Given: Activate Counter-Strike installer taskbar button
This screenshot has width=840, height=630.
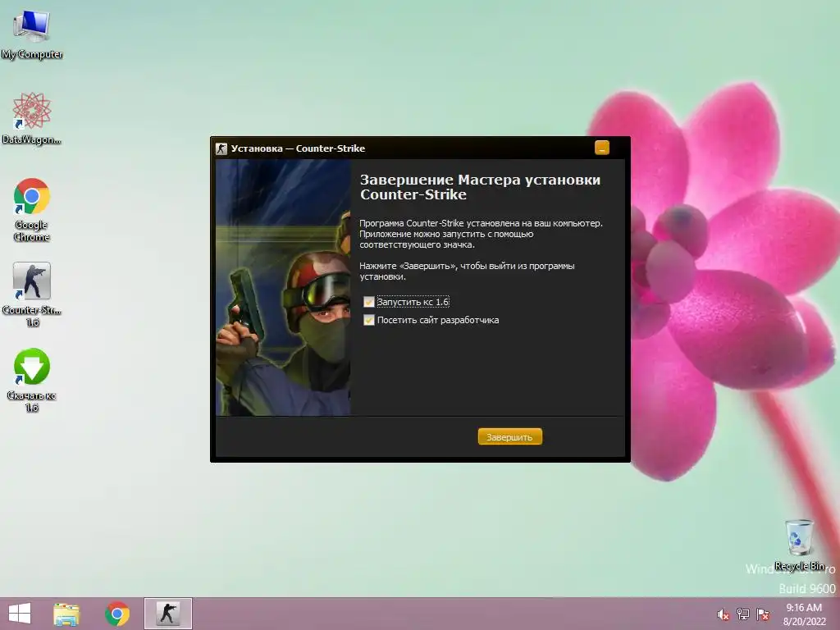Looking at the screenshot, I should coord(167,614).
